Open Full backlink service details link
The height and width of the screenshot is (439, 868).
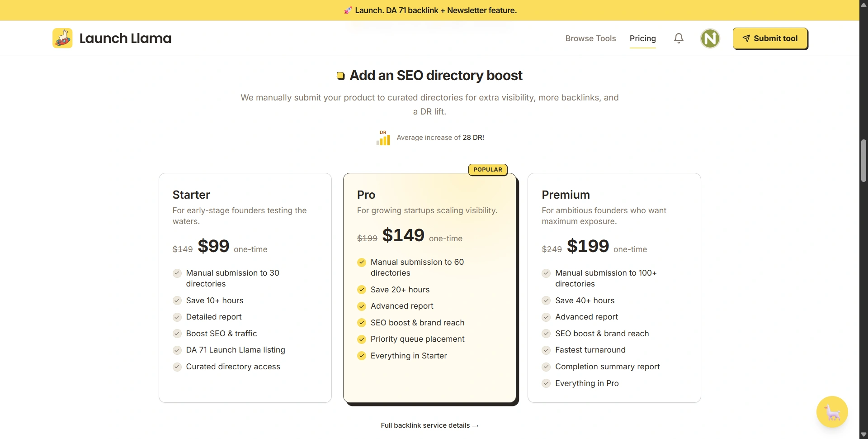coord(429,425)
